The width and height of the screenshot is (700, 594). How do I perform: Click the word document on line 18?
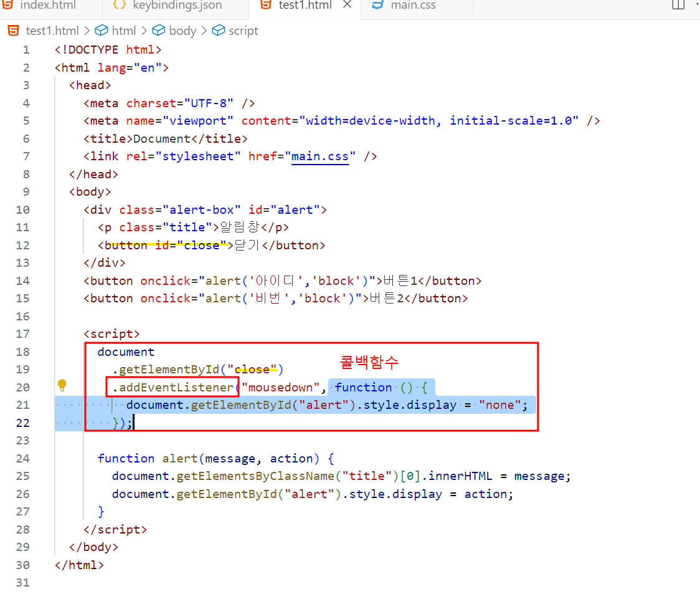click(126, 352)
